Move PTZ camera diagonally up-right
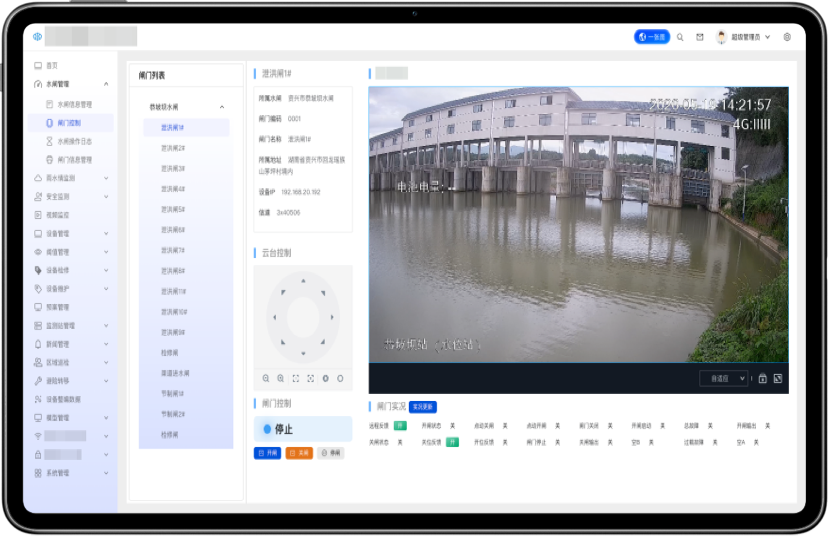828x536 pixels. (323, 293)
